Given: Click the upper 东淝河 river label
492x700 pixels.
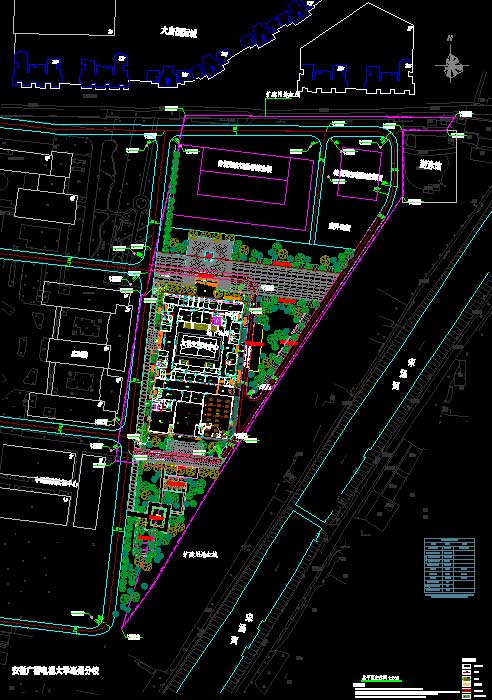Looking at the screenshot, I should click(x=407, y=372).
